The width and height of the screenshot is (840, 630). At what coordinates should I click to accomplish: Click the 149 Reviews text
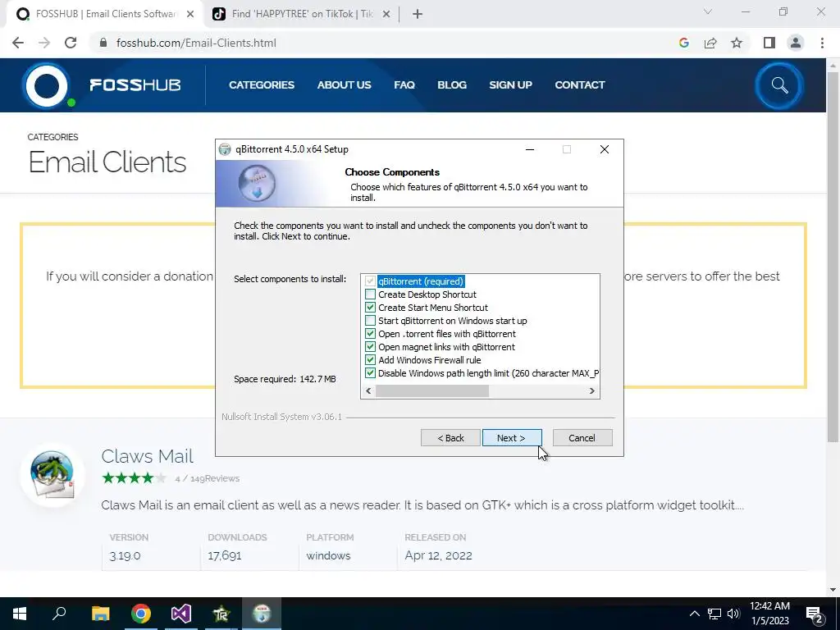(x=215, y=478)
